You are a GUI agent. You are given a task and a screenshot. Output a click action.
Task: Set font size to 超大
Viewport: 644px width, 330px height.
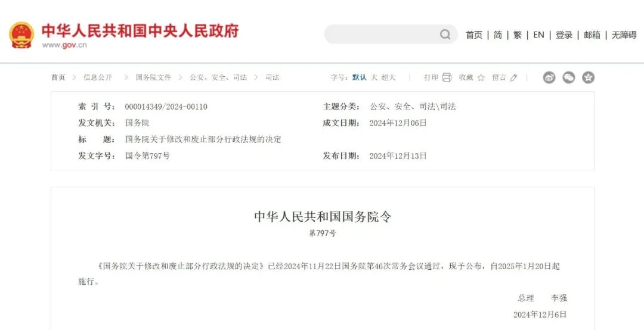388,77
